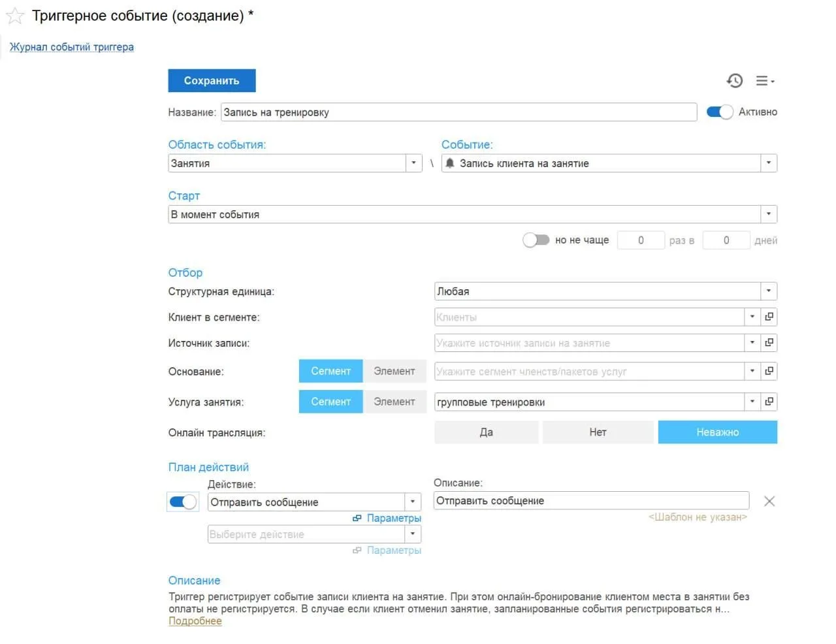Remove the Отправить сообщение action row

point(769,501)
